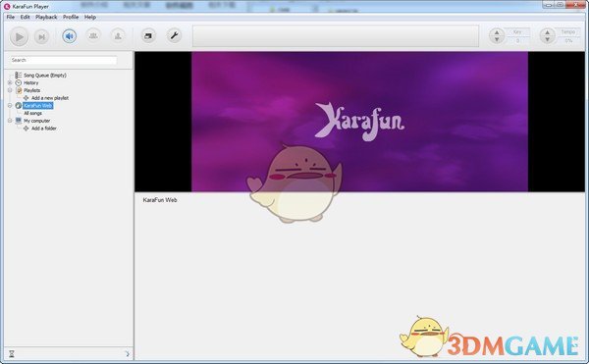The image size is (589, 364).
Task: Toggle the lead vocal singer button
Action: (x=118, y=36)
